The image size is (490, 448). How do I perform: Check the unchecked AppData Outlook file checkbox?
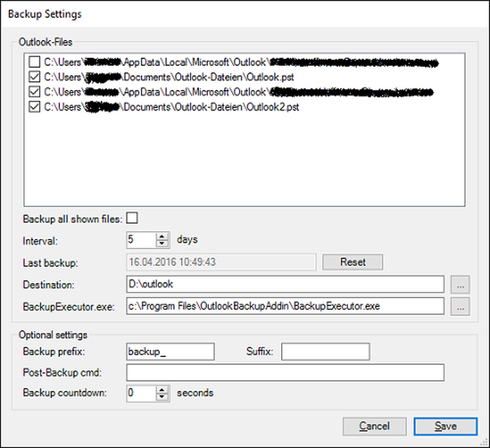(34, 62)
